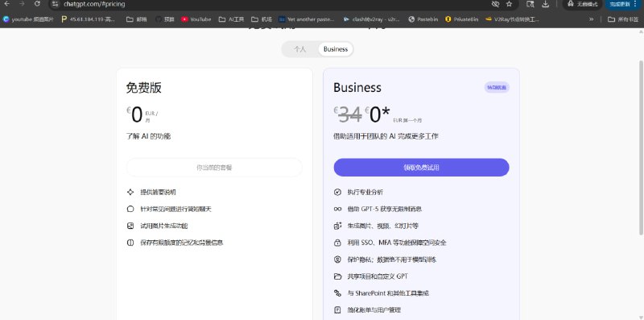This screenshot has width=644, height=320.
Task: Bookmark this page with the star
Action: tap(510, 4)
